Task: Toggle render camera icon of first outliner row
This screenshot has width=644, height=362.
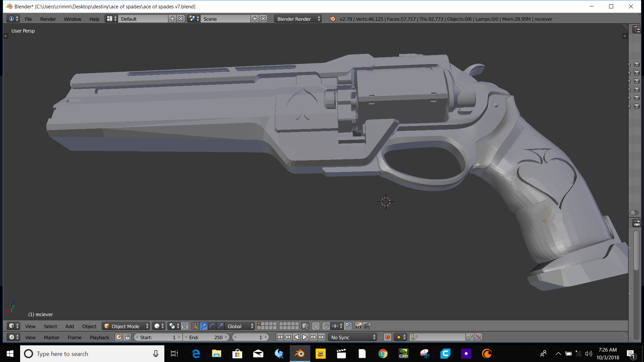Action: coord(637,64)
